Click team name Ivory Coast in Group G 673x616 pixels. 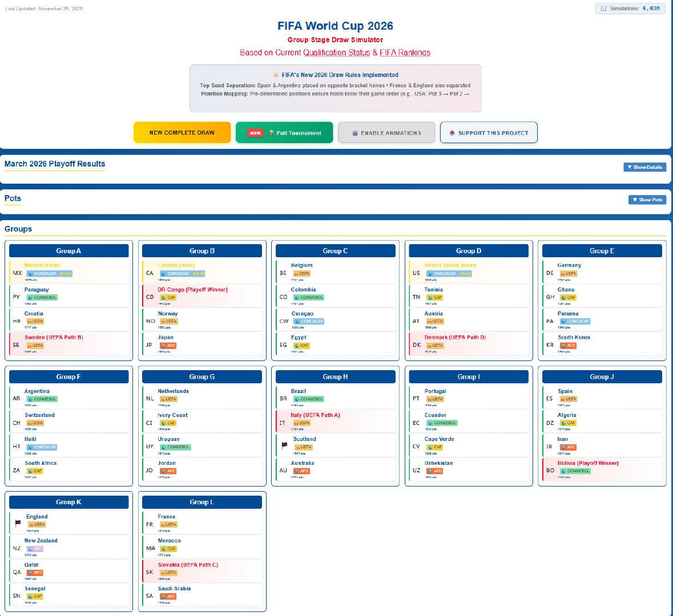pos(172,415)
